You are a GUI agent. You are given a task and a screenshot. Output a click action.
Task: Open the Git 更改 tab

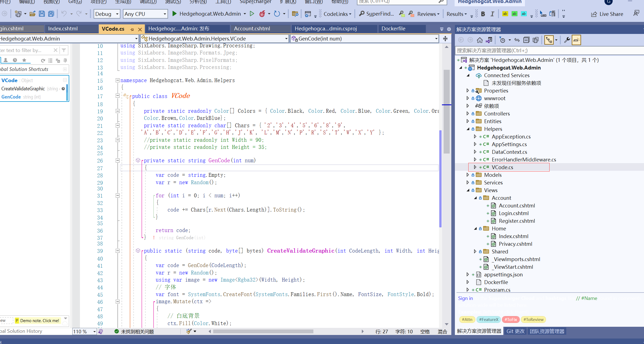pos(515,331)
